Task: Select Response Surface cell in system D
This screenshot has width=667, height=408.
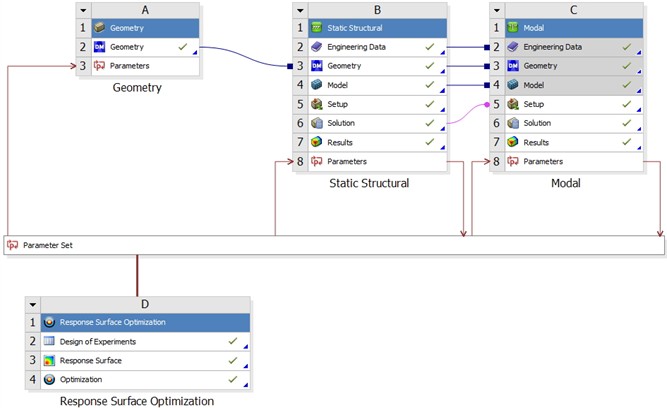Action: [145, 361]
